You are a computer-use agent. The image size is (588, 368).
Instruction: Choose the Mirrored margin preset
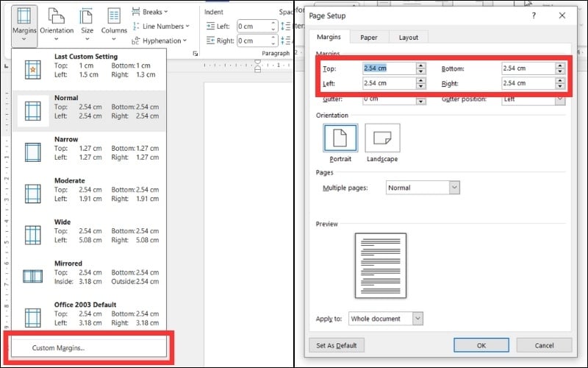pyautogui.click(x=89, y=276)
